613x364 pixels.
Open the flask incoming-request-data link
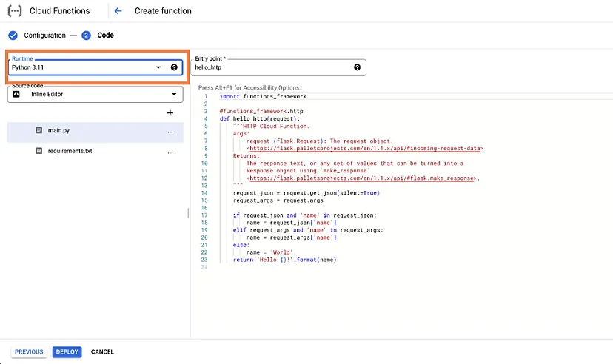point(365,148)
